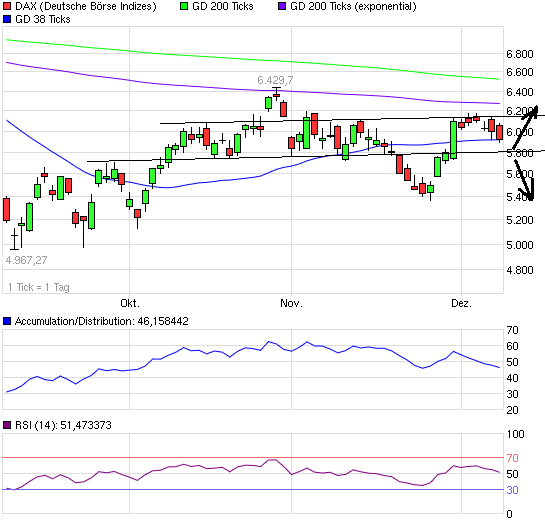Click the RSI (14): 51,473373 label

63,425
